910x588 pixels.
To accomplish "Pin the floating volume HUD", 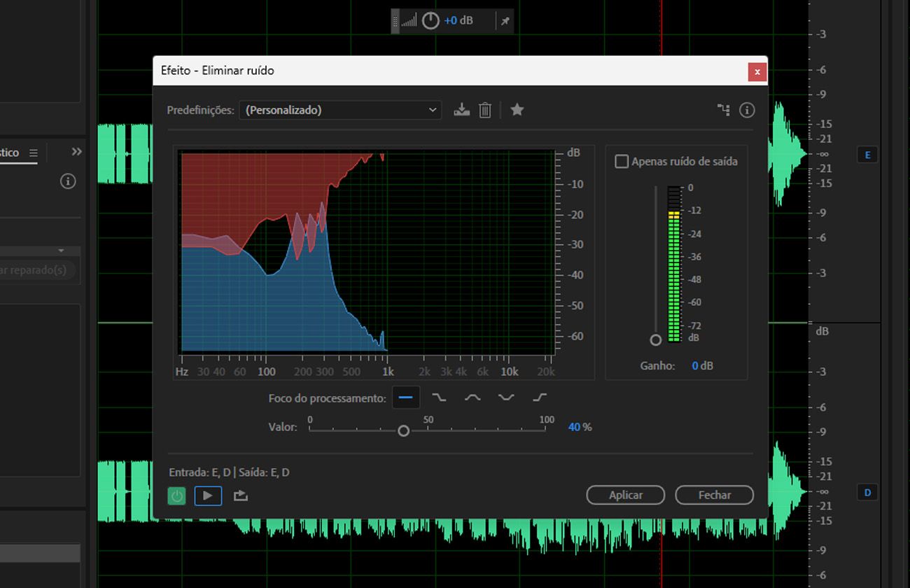I will (x=505, y=21).
